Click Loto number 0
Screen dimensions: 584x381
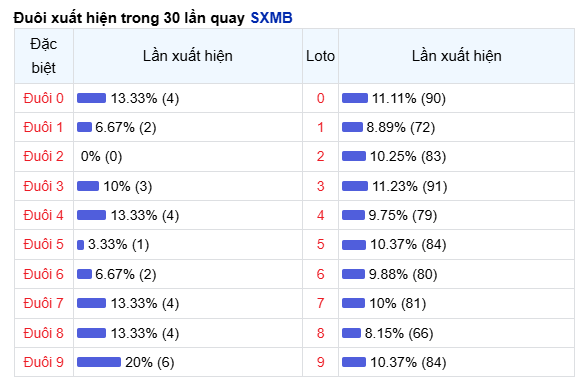[320, 98]
